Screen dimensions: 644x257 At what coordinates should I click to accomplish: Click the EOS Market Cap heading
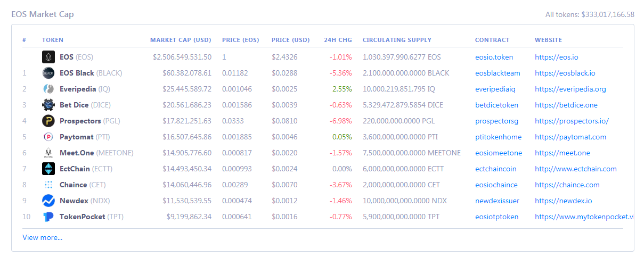click(43, 14)
